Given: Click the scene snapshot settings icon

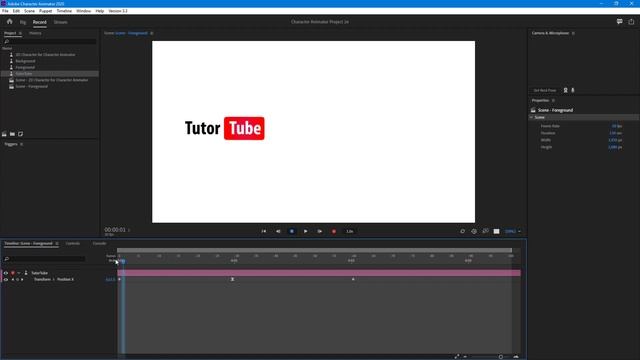Looking at the screenshot, I should 474,231.
